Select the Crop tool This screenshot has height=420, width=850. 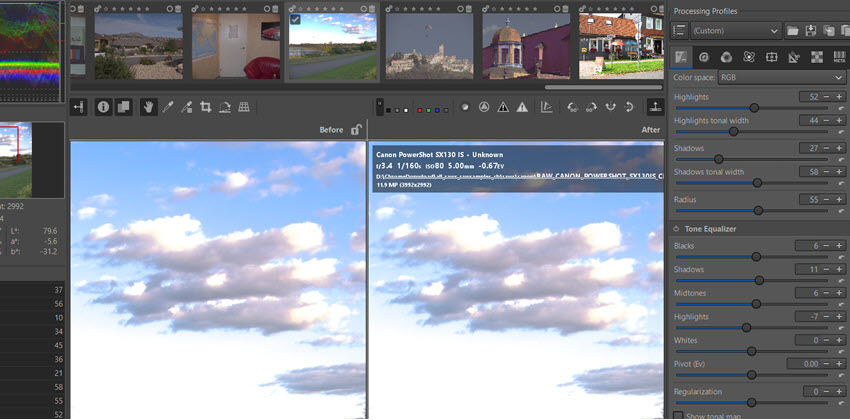(x=205, y=107)
